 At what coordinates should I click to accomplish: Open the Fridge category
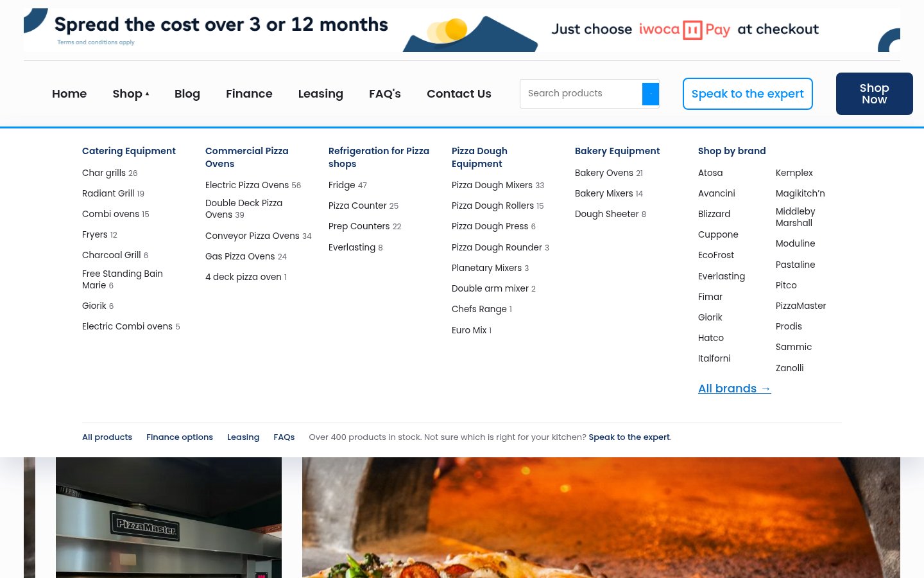(x=347, y=185)
